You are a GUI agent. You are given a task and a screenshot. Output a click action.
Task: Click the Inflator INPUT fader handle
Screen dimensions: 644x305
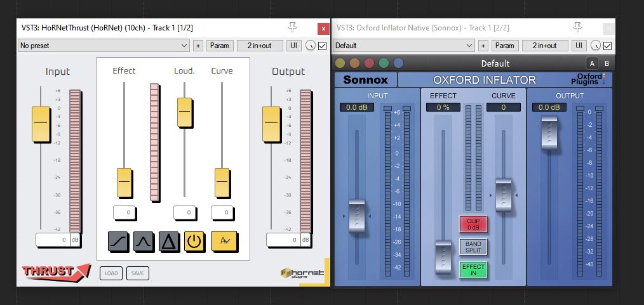pos(356,216)
